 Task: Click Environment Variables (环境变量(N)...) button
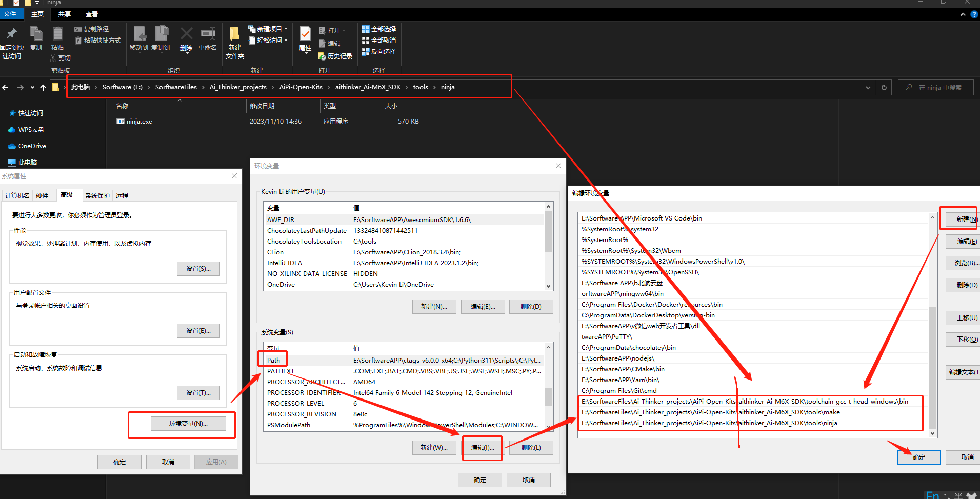point(188,424)
